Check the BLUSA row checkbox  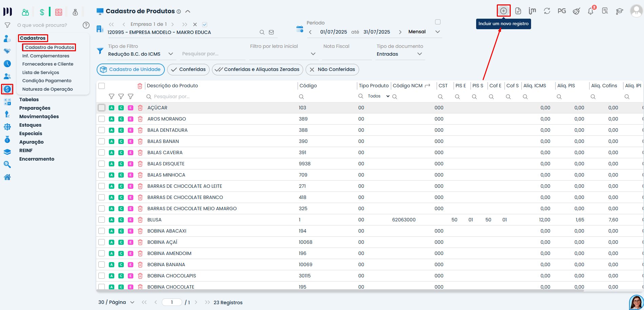click(x=101, y=220)
